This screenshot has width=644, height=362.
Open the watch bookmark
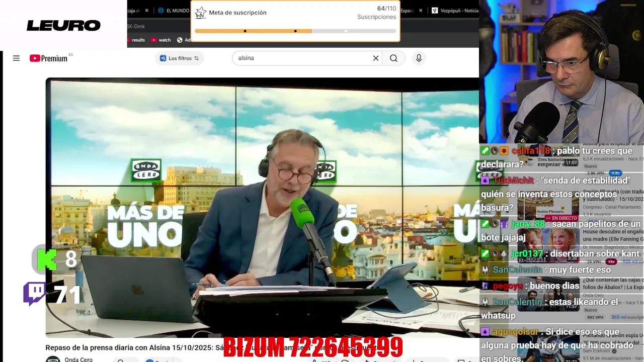tap(161, 40)
